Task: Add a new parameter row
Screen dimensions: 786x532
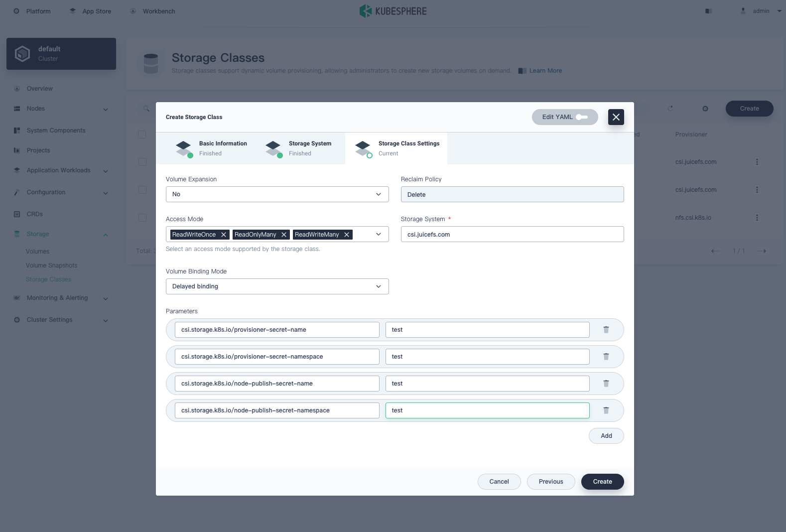Action: tap(606, 436)
